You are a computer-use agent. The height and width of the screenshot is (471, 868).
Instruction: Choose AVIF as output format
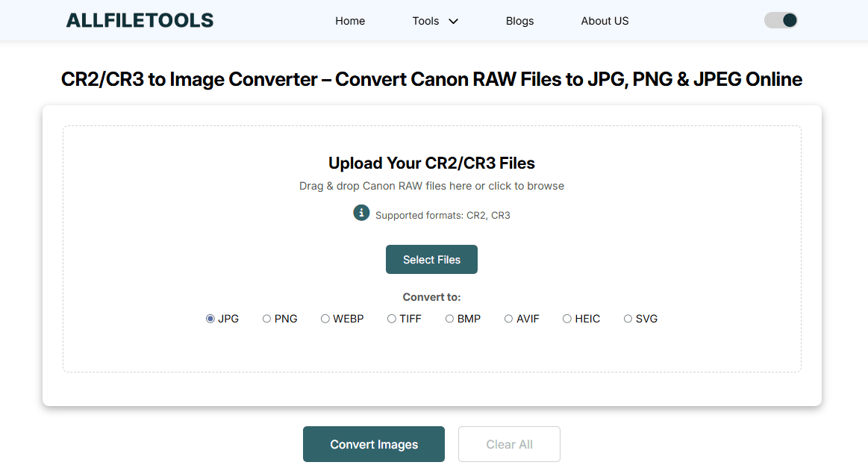click(508, 319)
